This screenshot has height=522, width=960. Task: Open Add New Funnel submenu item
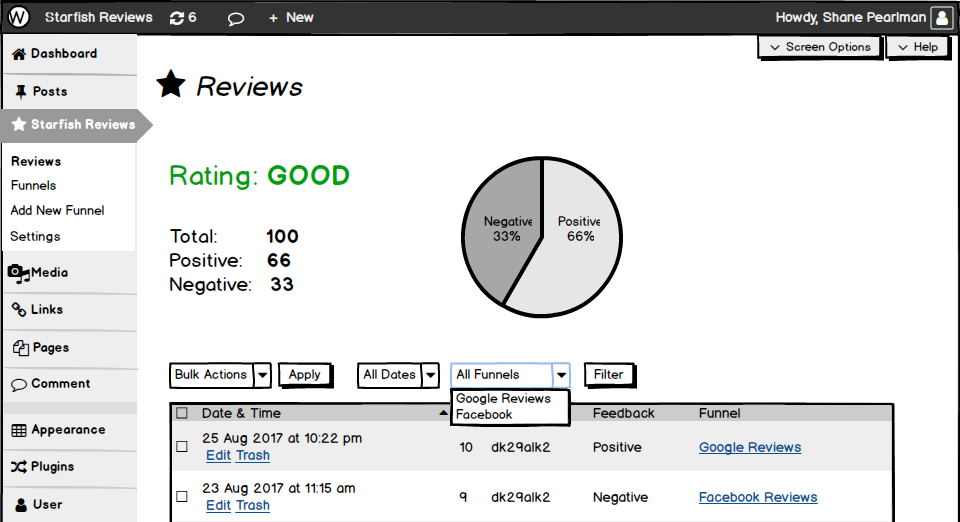[58, 211]
